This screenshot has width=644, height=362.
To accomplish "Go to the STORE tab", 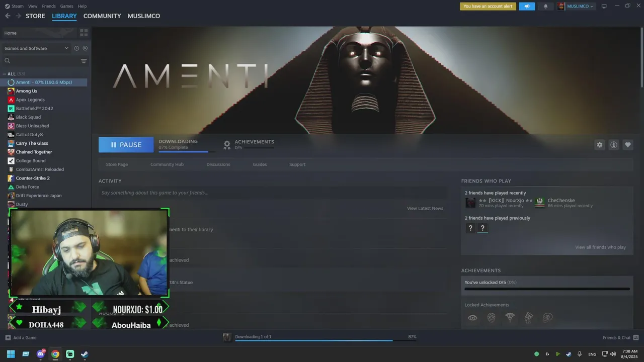I will tap(35, 16).
